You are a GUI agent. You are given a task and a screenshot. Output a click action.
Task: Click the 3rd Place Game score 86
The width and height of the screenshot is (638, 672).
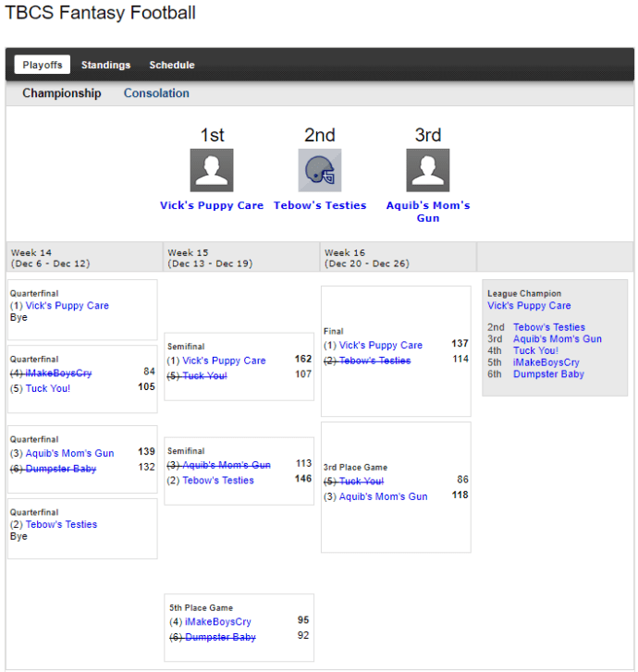click(462, 480)
